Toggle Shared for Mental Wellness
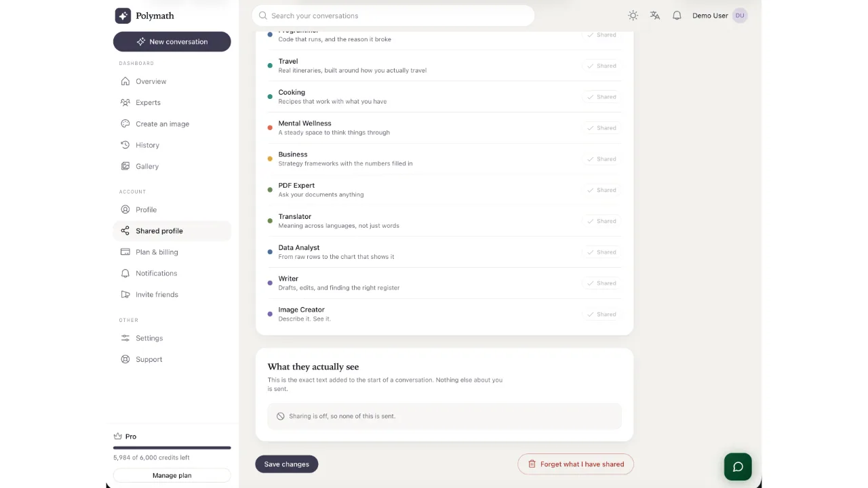The height and width of the screenshot is (488, 868). [601, 128]
